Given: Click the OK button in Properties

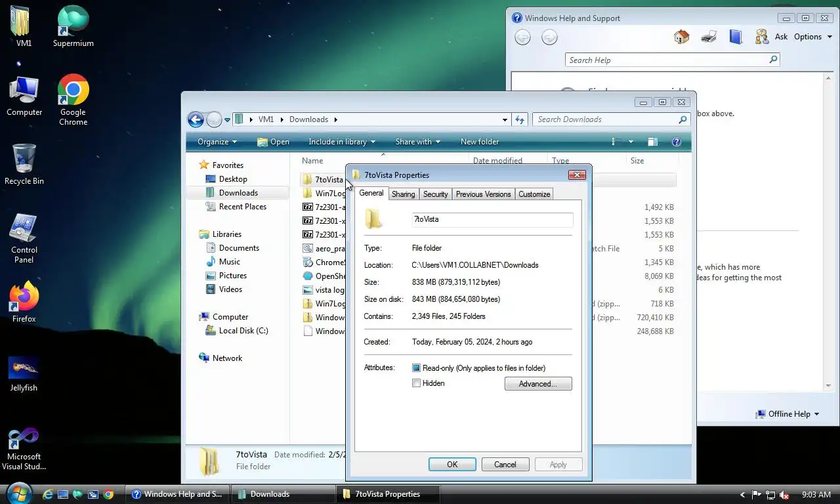Looking at the screenshot, I should coord(452,465).
